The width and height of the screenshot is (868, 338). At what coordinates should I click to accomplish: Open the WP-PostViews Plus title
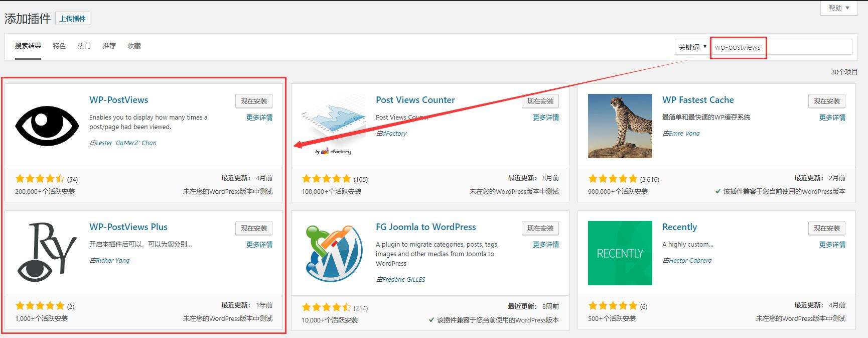click(128, 227)
